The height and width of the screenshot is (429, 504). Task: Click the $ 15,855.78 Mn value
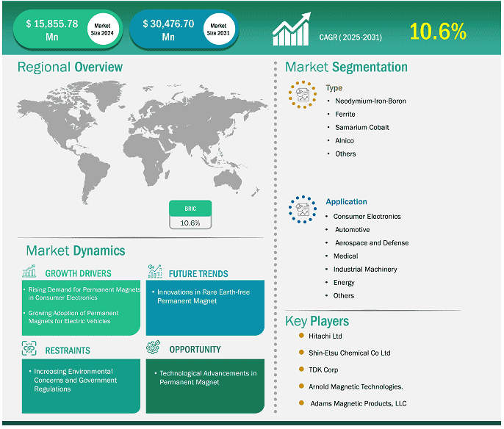pos(52,30)
